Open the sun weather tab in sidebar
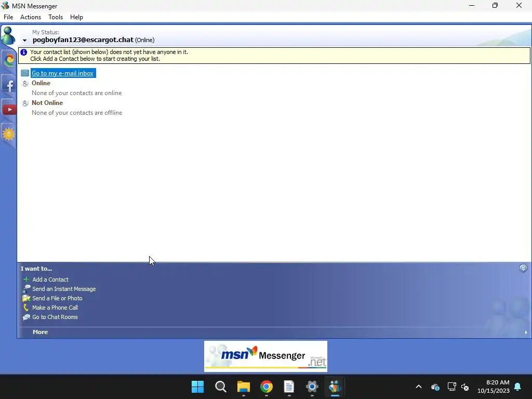The height and width of the screenshot is (399, 532). click(x=9, y=135)
